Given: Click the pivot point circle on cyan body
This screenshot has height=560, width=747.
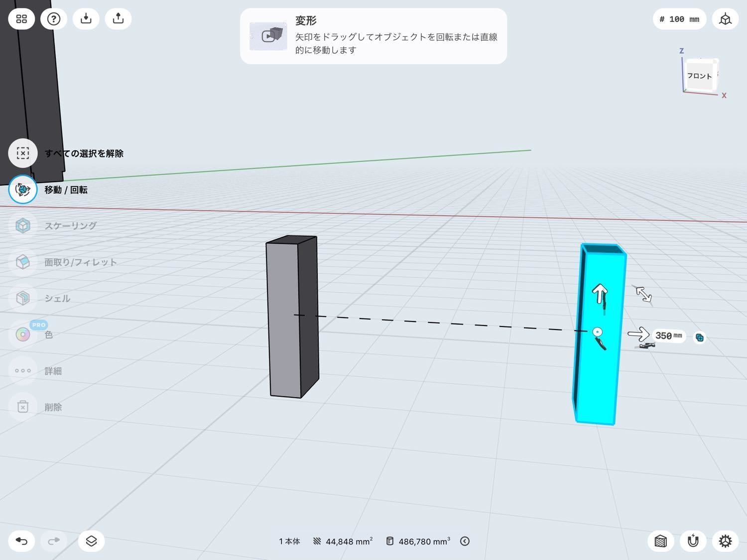Looking at the screenshot, I should (597, 332).
